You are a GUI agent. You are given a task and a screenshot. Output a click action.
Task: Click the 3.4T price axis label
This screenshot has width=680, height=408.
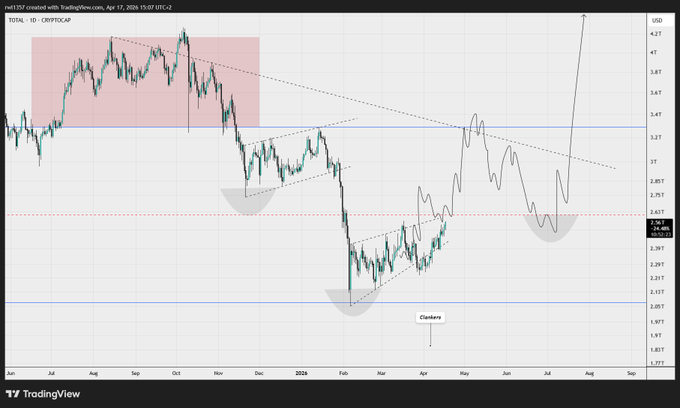tap(656, 114)
